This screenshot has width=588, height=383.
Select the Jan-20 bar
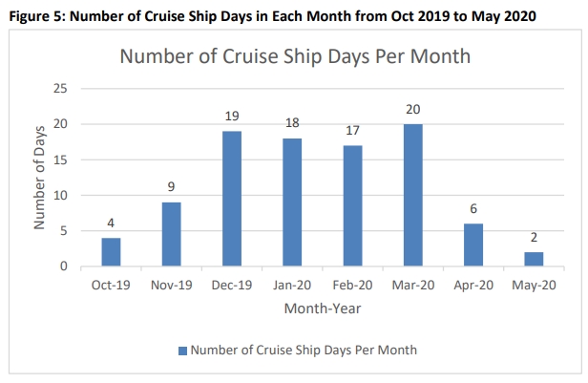click(292, 202)
